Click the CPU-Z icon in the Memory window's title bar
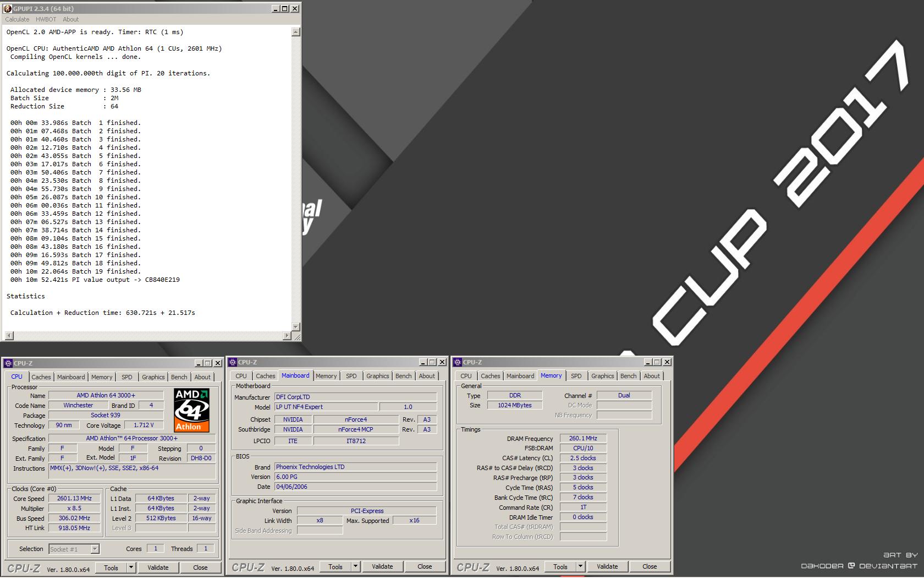 (x=457, y=362)
